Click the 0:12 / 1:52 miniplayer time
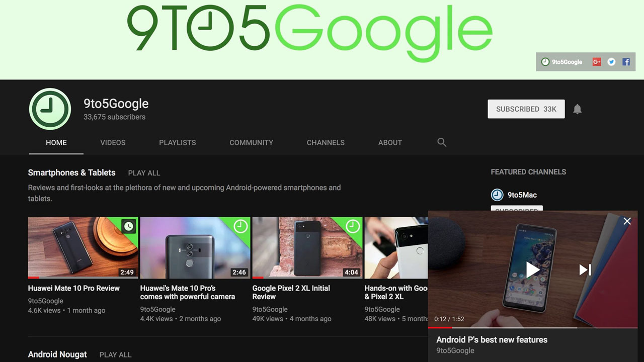The image size is (644, 362). [449, 319]
